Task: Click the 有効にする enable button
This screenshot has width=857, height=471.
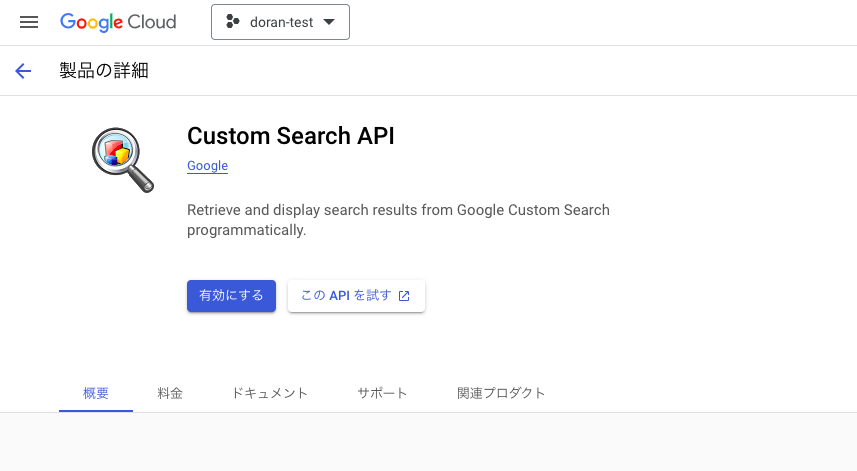Action: pos(231,296)
